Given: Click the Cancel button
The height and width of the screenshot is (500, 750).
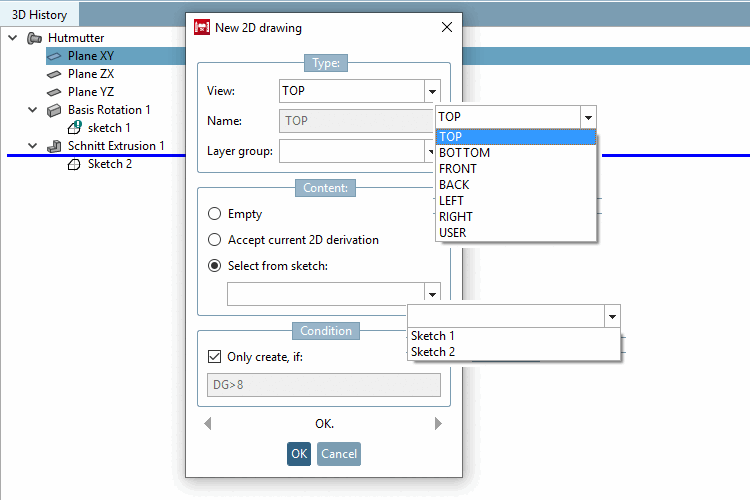Looking at the screenshot, I should (339, 454).
